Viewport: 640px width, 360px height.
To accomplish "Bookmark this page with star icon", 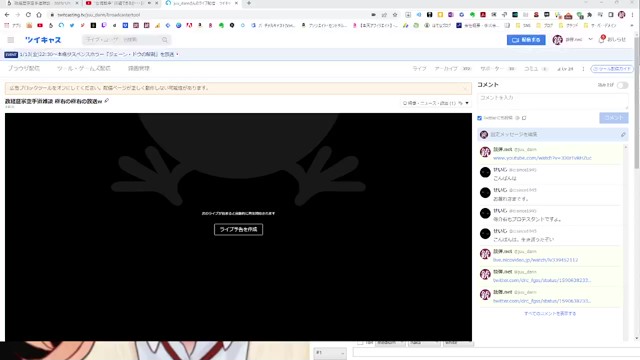I will point(395,15).
